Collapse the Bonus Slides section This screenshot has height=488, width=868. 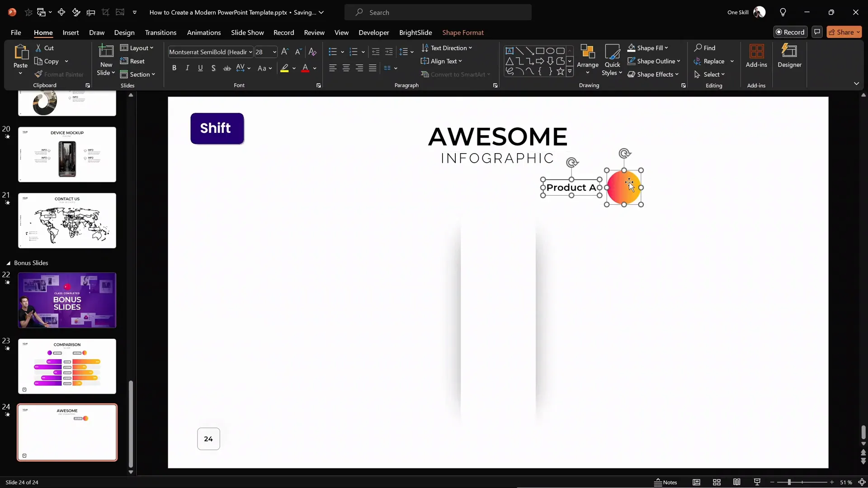click(x=8, y=263)
